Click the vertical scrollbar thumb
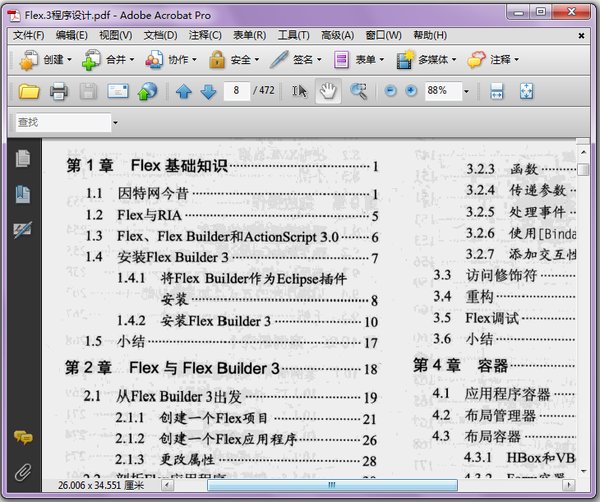This screenshot has height=502, width=600. (x=583, y=169)
